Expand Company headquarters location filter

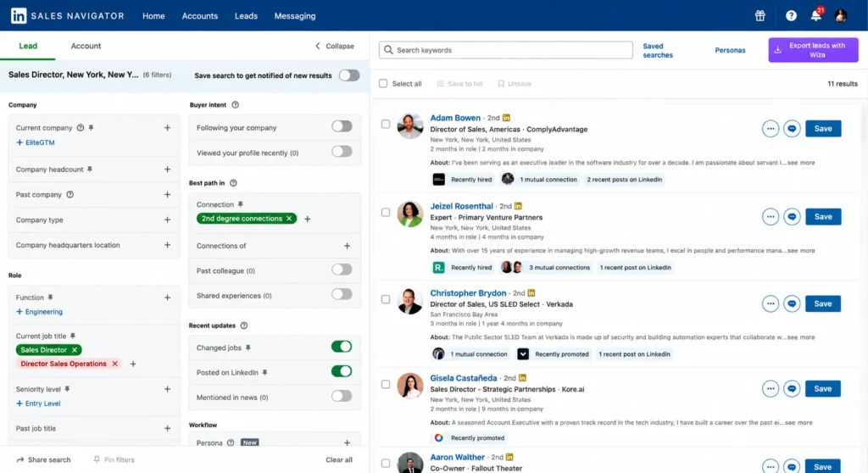click(x=167, y=245)
